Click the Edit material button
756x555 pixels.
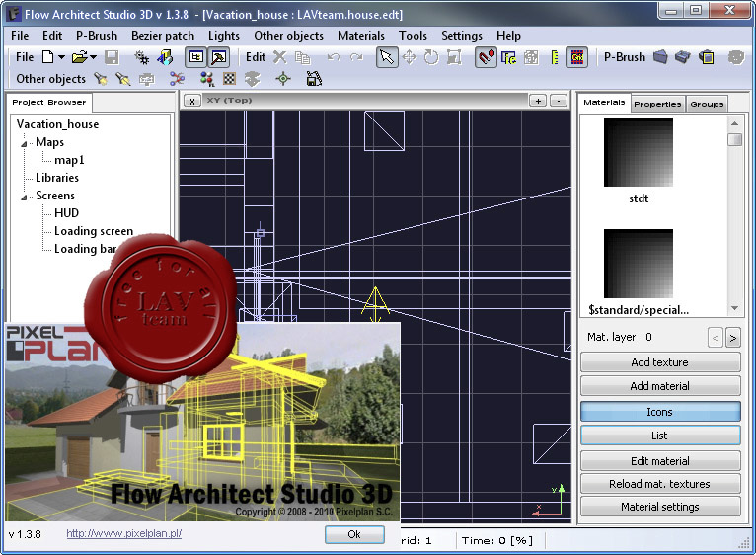(x=660, y=461)
